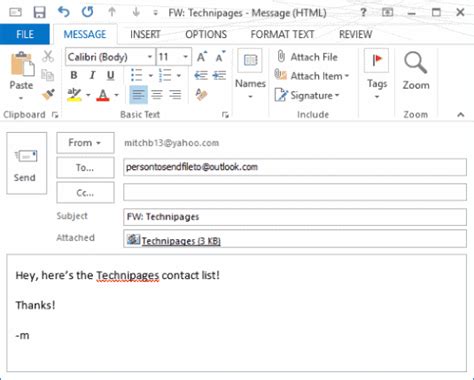Click the "Thanks!" line in message body

(35, 305)
